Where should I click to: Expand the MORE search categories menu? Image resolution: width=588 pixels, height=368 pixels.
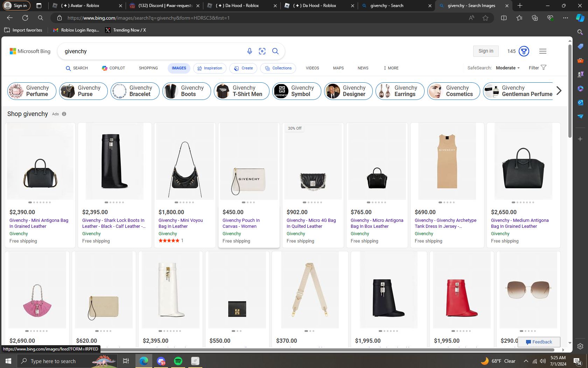[391, 68]
